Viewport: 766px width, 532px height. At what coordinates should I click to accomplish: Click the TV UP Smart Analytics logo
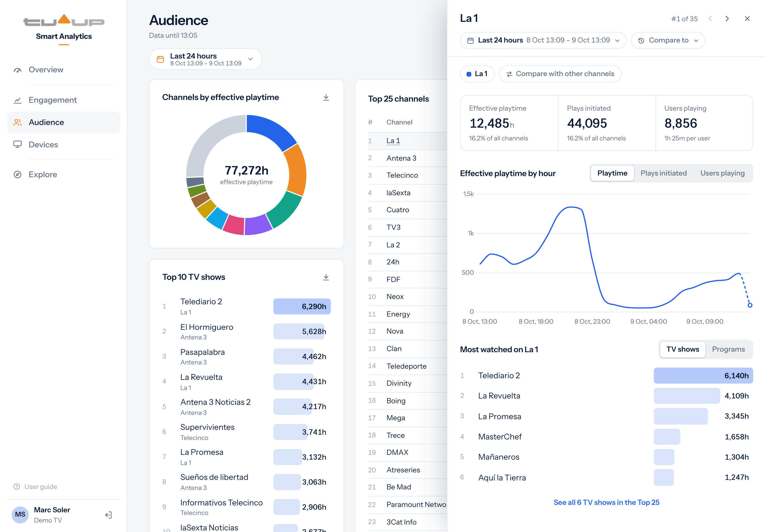click(64, 29)
